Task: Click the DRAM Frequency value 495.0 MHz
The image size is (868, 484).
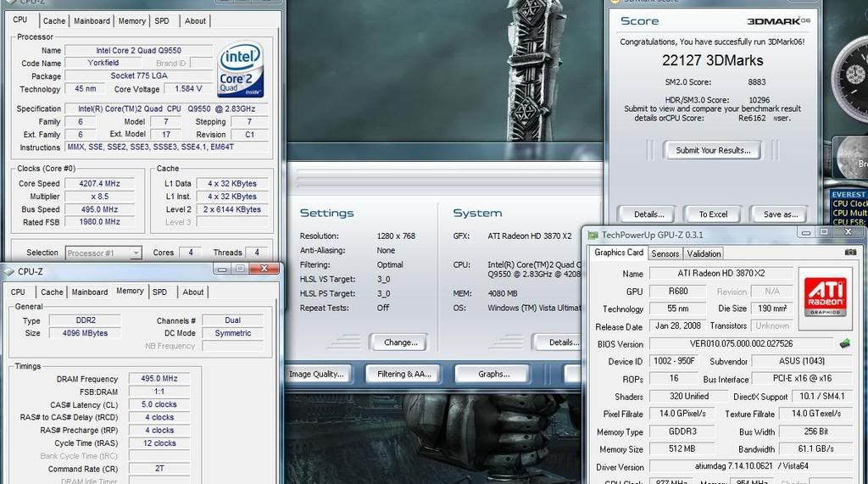Action: (159, 379)
